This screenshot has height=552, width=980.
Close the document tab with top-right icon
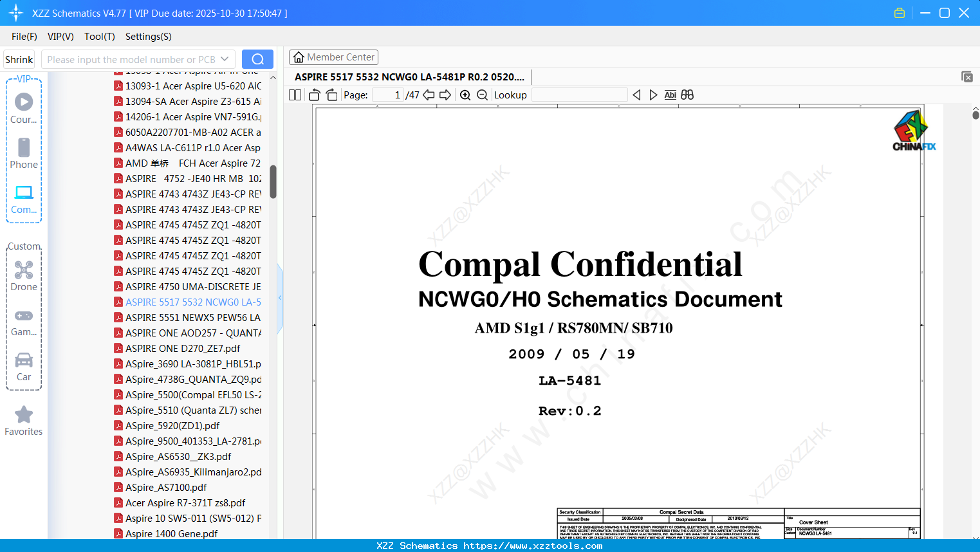pyautogui.click(x=967, y=77)
